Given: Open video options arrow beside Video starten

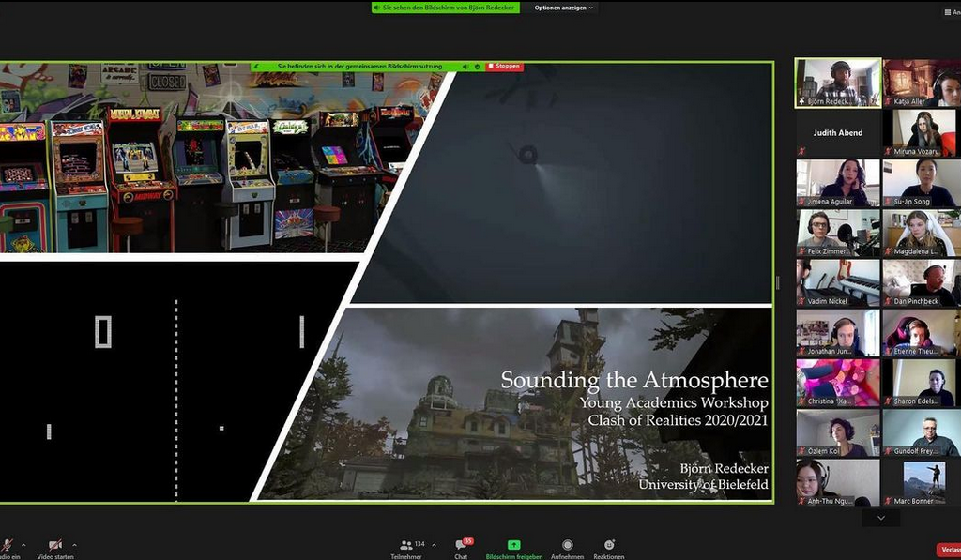Looking at the screenshot, I should click(74, 545).
